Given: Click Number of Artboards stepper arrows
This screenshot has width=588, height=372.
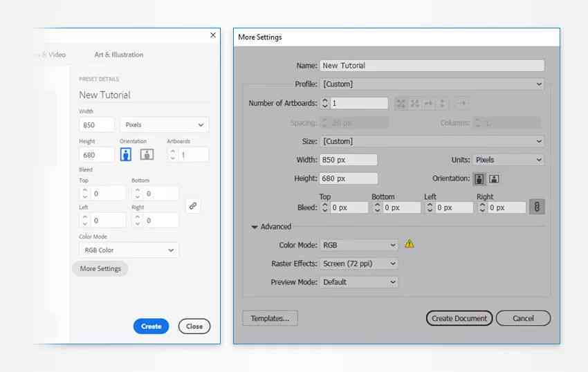Looking at the screenshot, I should [x=324, y=103].
